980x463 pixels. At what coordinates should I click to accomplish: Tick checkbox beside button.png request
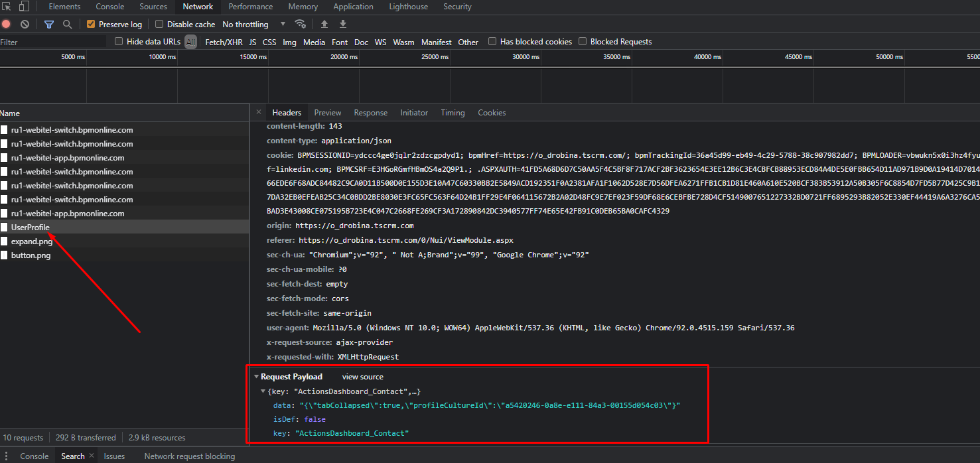pos(4,255)
